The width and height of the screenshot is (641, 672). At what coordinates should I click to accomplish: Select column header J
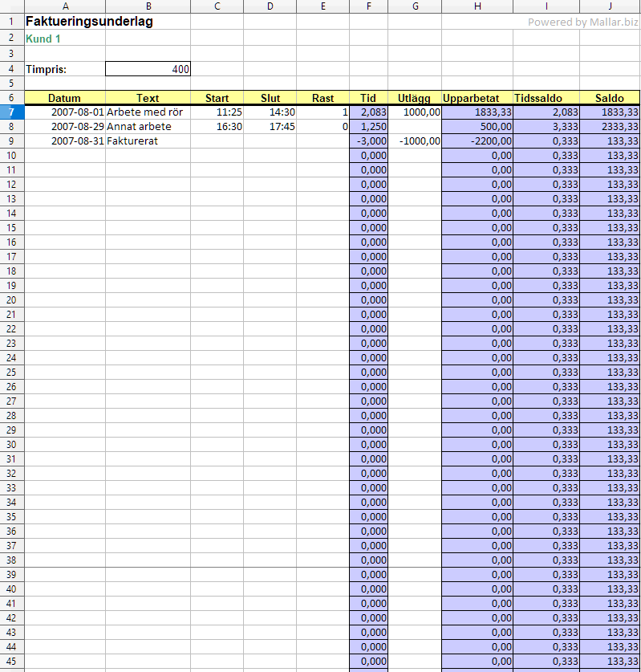tap(611, 6)
